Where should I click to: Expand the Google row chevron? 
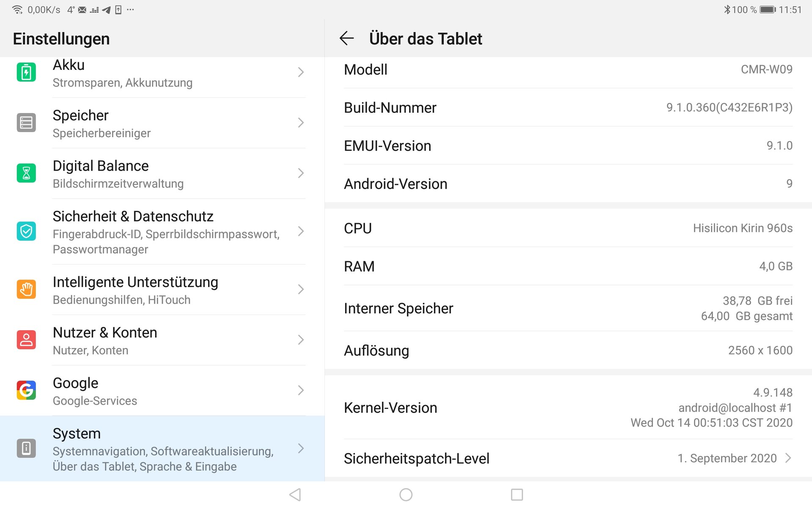point(301,390)
